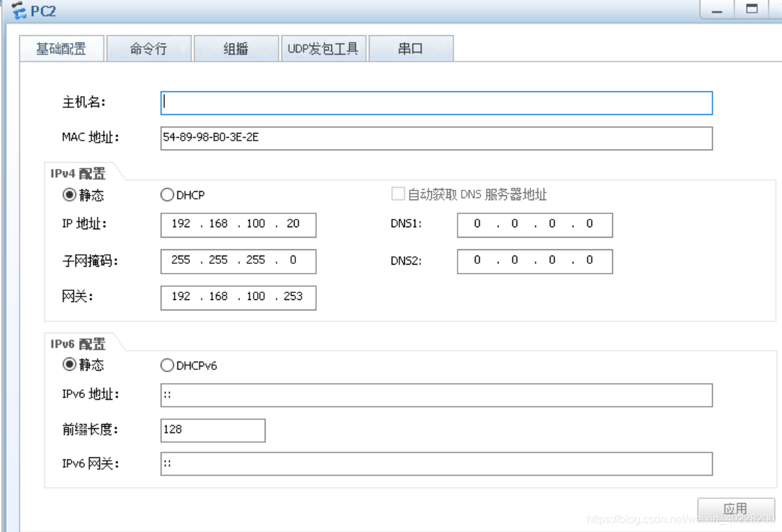782x532 pixels.
Task: Click the last octet 20 of IP 地址
Action: 293,224
